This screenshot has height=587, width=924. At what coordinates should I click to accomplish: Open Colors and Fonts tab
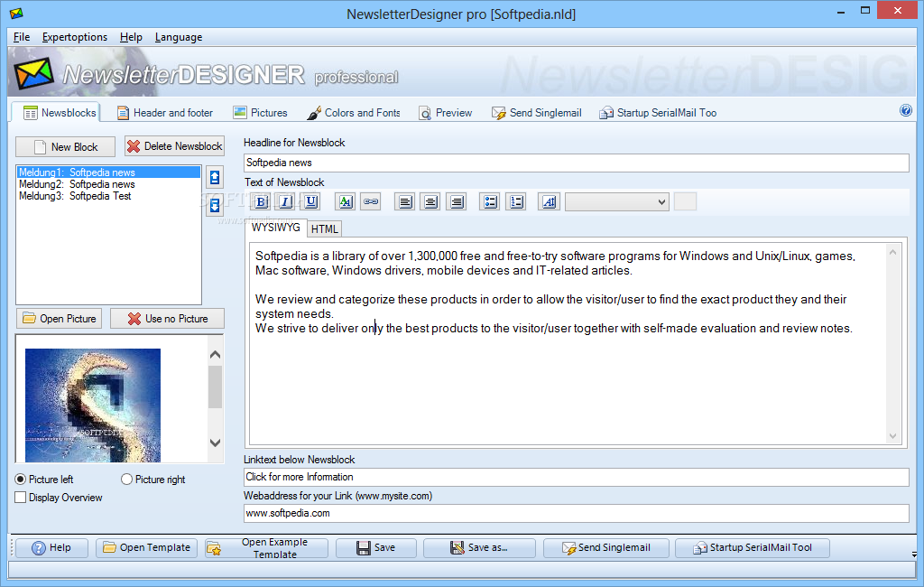point(354,113)
